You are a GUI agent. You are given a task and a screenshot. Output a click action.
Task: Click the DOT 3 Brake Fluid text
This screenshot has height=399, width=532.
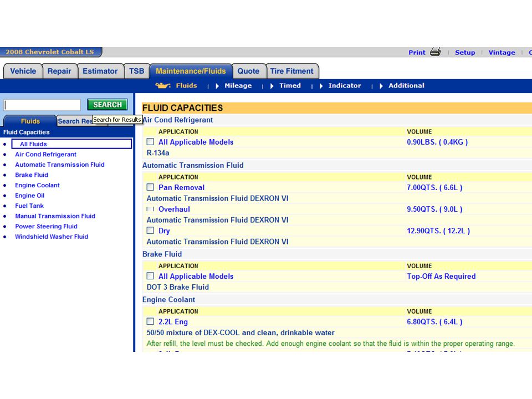tap(178, 287)
